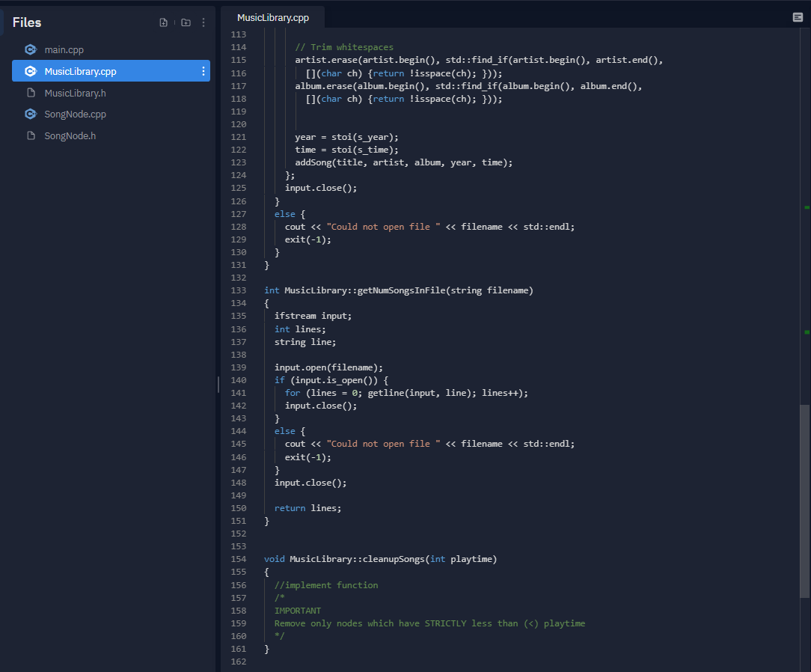
Task: Click the "exit(-1);" statement on line 146
Action: click(307, 457)
